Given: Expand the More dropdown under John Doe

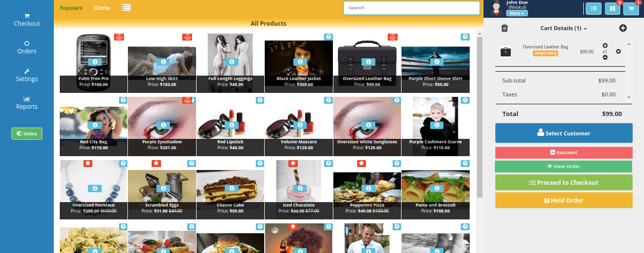Looking at the screenshot, I should pyautogui.click(x=517, y=13).
